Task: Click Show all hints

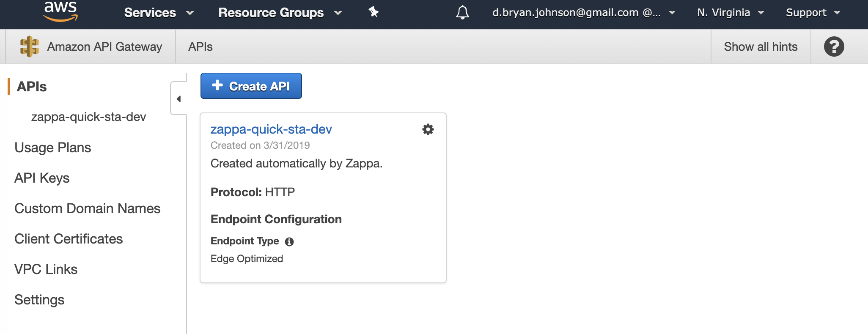Action: (x=761, y=47)
